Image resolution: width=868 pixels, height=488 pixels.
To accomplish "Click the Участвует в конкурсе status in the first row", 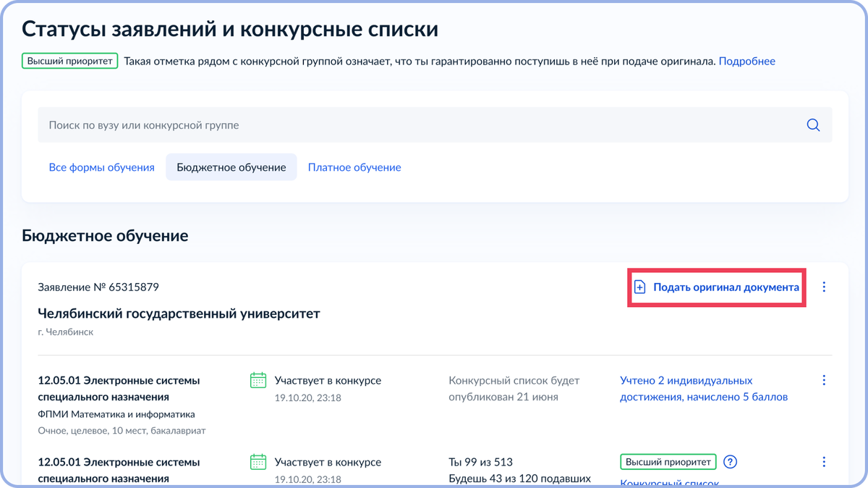I will [328, 380].
